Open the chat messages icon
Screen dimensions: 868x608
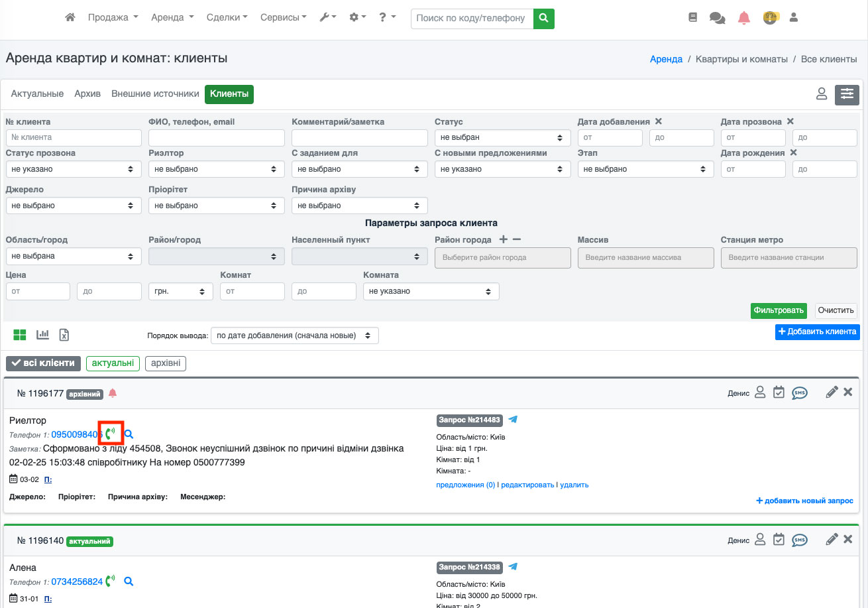pos(717,18)
